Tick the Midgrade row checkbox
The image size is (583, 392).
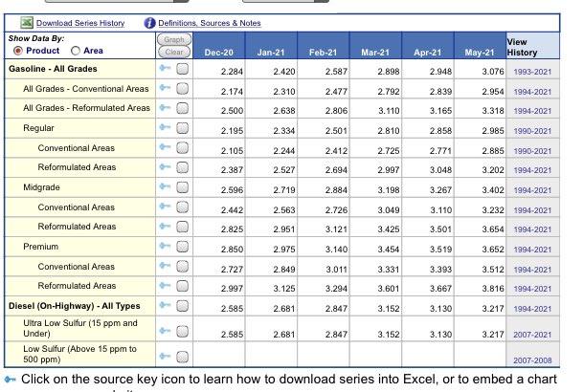[182, 187]
